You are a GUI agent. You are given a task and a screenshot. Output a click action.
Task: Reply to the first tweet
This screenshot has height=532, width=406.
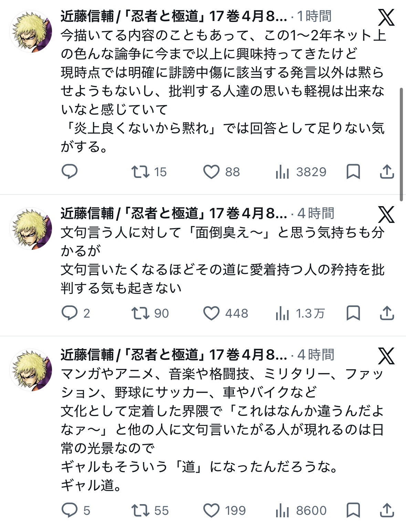coord(69,171)
